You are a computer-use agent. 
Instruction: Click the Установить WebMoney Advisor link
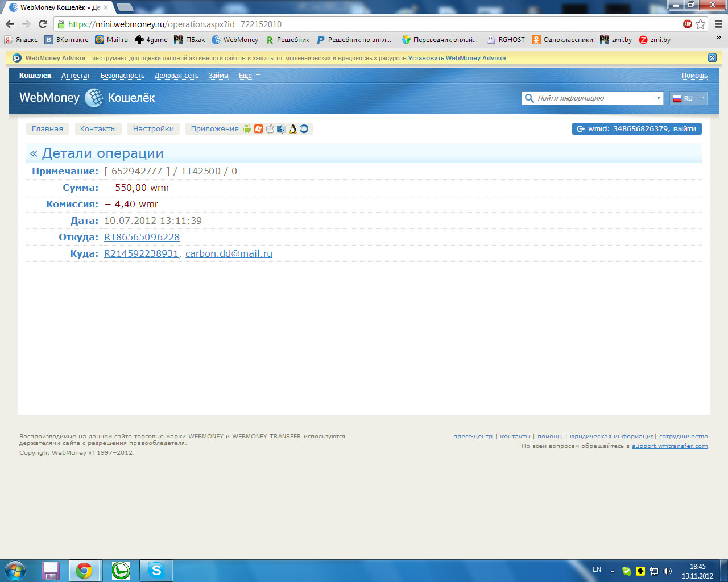(457, 58)
